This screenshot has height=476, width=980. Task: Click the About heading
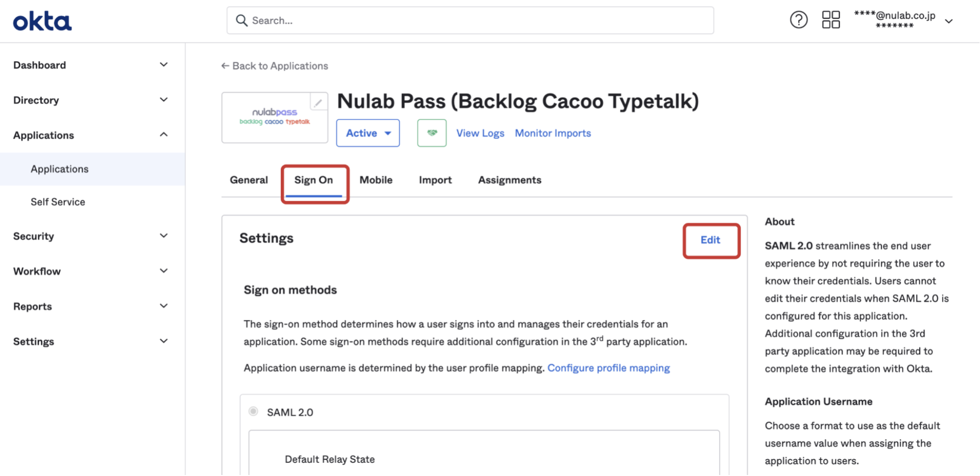pyautogui.click(x=779, y=222)
